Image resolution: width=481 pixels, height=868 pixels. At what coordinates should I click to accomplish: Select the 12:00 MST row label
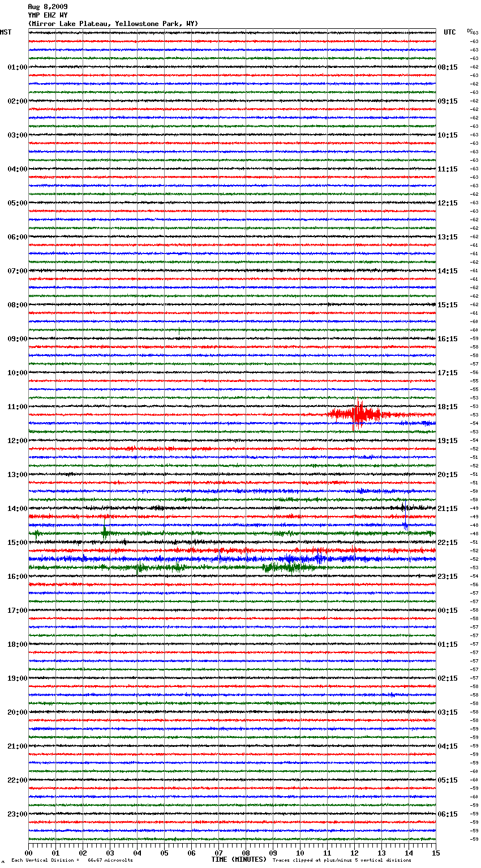click(18, 441)
